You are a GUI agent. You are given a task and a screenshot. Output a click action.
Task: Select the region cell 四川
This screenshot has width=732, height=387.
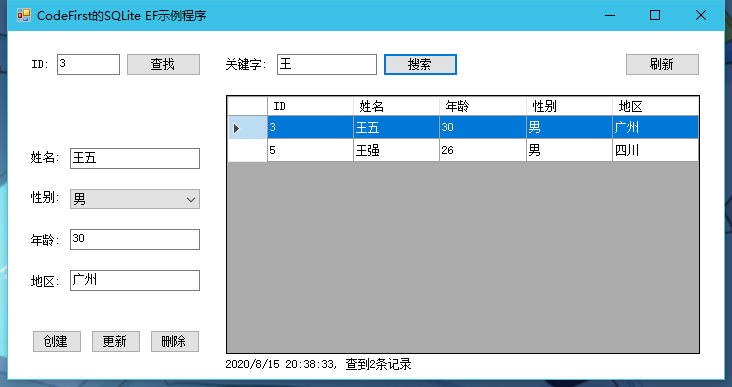pyautogui.click(x=655, y=150)
